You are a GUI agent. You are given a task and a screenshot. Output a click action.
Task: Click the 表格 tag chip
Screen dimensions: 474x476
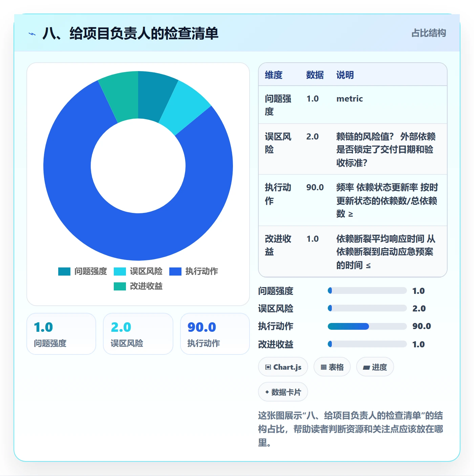(332, 367)
